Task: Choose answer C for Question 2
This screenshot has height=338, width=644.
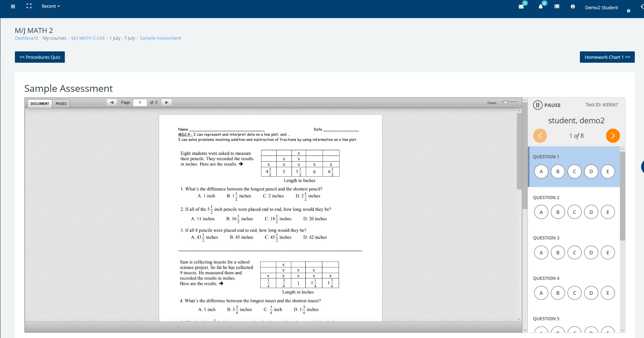Action: pyautogui.click(x=574, y=212)
